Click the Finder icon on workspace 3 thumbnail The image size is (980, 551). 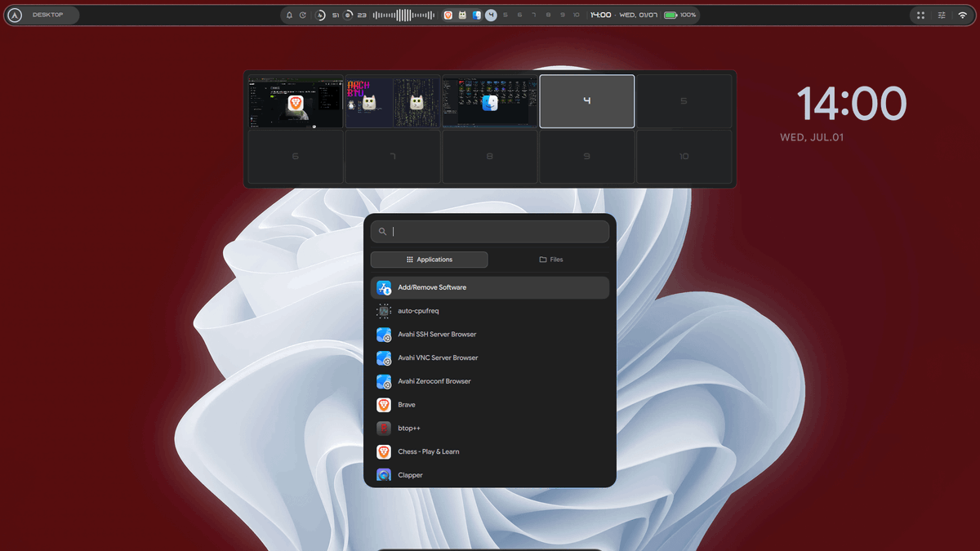pos(490,103)
